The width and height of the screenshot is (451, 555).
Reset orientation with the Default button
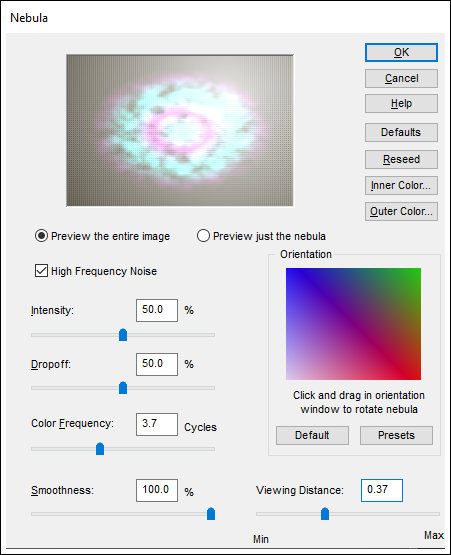click(312, 435)
